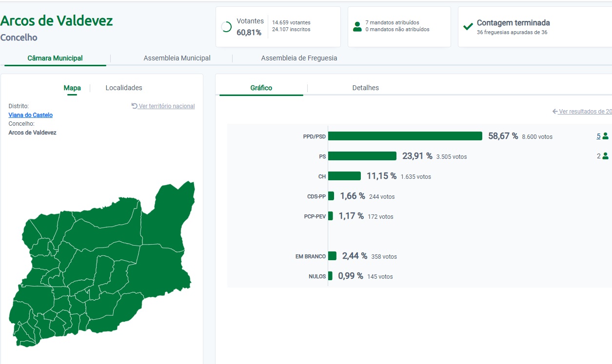Image resolution: width=612 pixels, height=364 pixels.
Task: Click the PPD/PSD result bar
Action: point(405,136)
